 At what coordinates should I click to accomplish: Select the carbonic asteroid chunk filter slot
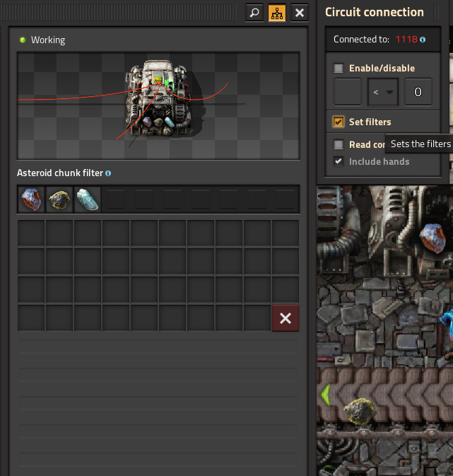point(59,199)
